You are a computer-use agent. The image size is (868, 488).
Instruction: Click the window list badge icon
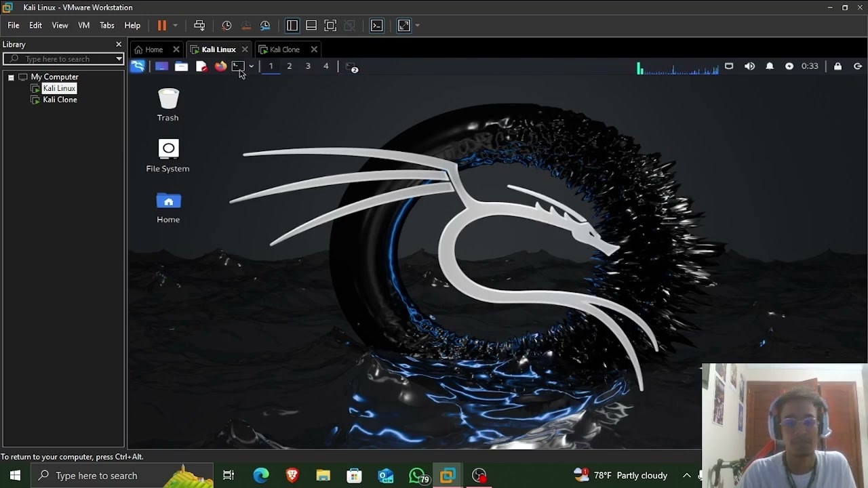[351, 67]
